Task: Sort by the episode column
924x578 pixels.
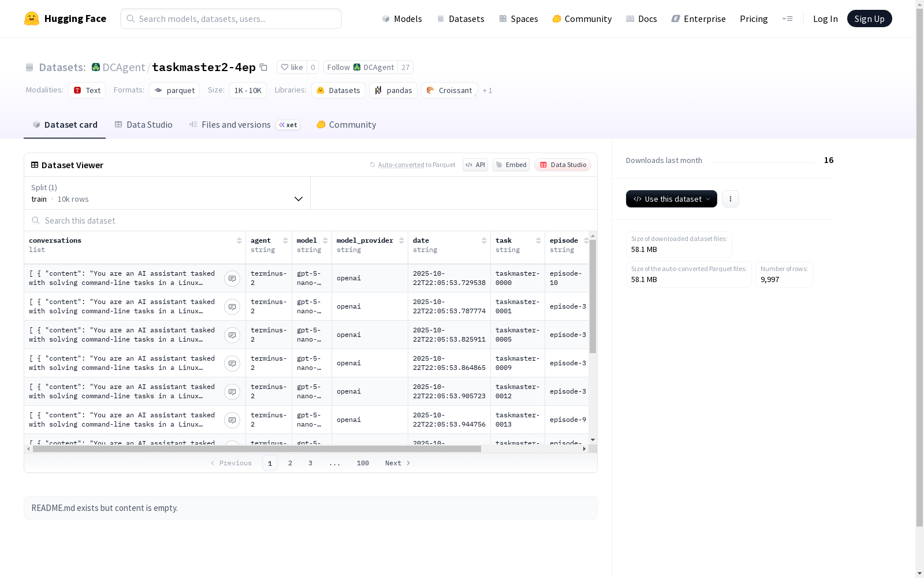Action: 586,240
